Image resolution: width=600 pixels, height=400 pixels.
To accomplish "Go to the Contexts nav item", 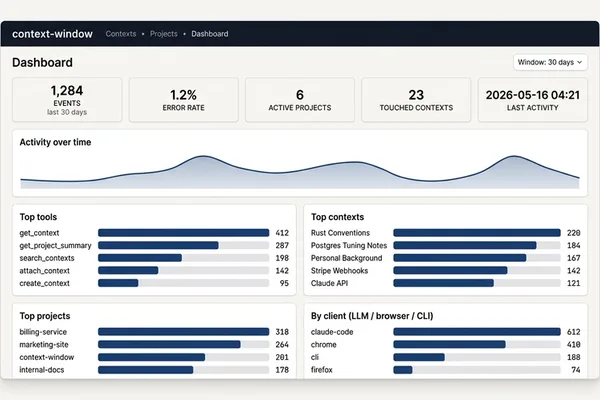I will (x=121, y=34).
